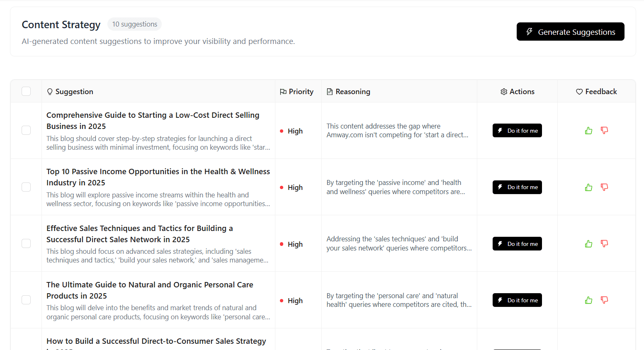644x350 pixels.
Task: Click Do it for me for Passive Income Opportunities
Action: coord(517,187)
